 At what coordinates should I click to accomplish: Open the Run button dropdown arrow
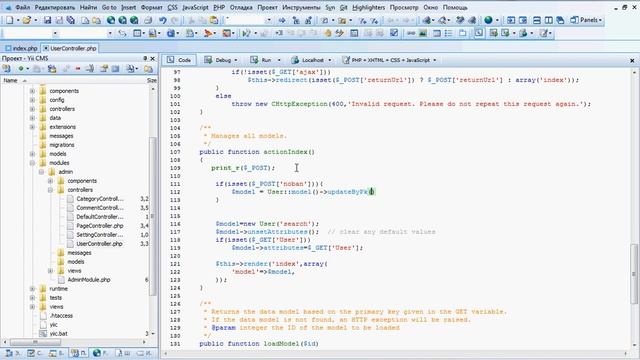coord(279,60)
